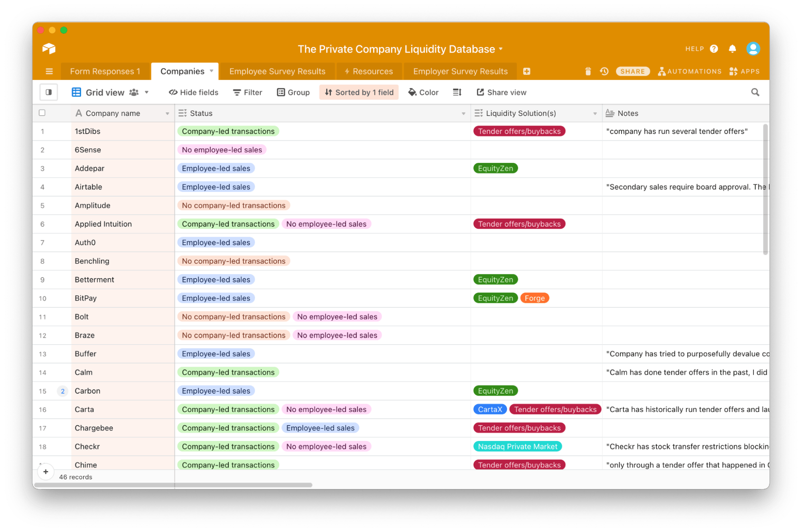Switch to the Resources tab
This screenshot has width=802, height=532.
(x=368, y=71)
